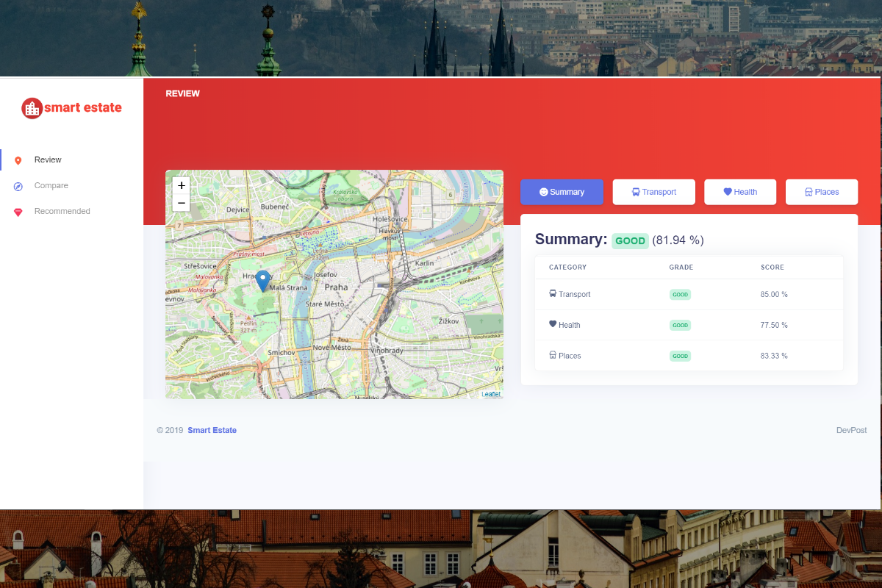Image resolution: width=882 pixels, height=588 pixels.
Task: Follow the Smart Estate footer link
Action: point(212,430)
